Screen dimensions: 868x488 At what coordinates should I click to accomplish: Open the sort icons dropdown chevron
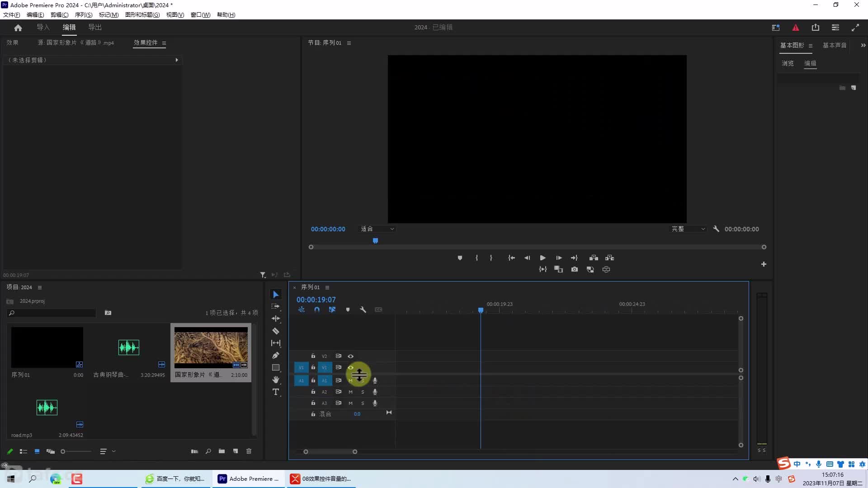114,451
